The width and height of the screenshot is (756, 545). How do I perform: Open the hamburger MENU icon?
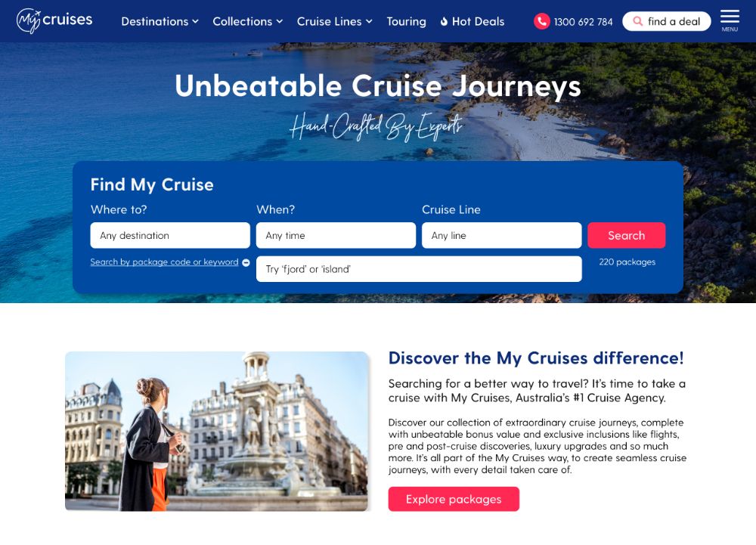(x=730, y=20)
